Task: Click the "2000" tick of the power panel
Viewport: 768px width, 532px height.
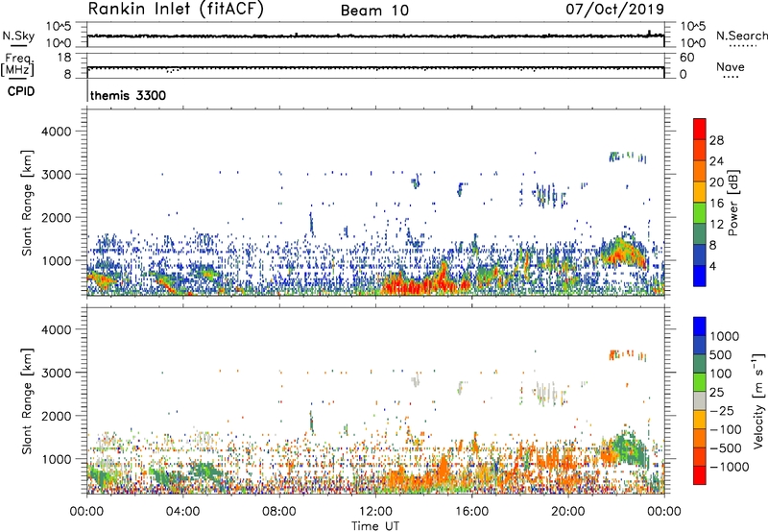Action: [57, 217]
